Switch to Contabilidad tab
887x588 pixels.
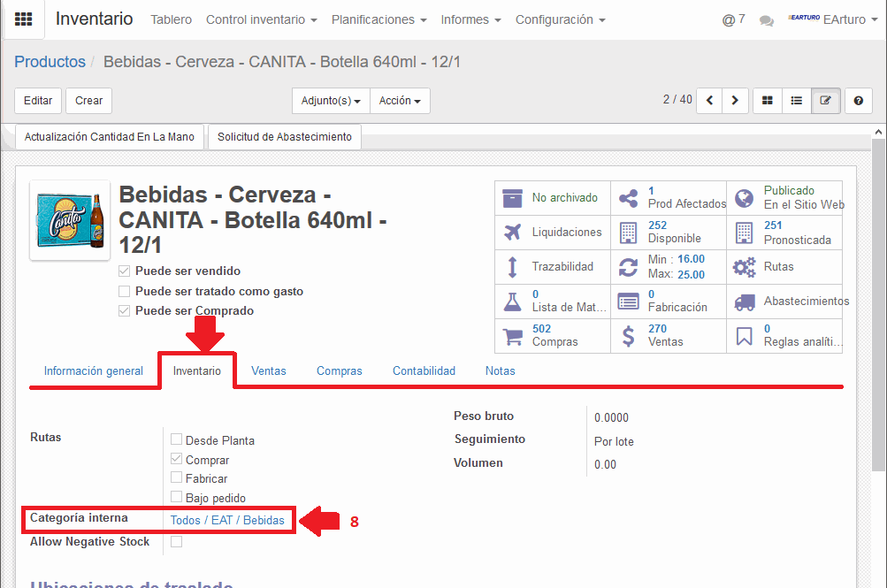(x=424, y=370)
